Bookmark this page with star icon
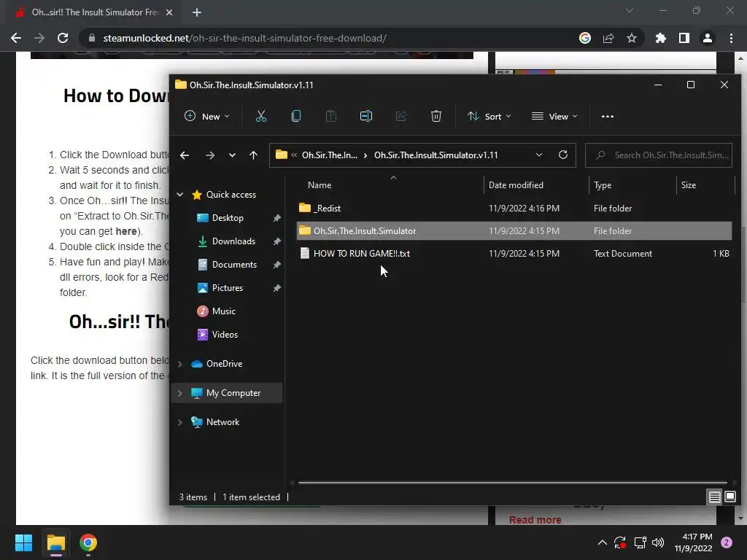This screenshot has height=560, width=747. (632, 38)
